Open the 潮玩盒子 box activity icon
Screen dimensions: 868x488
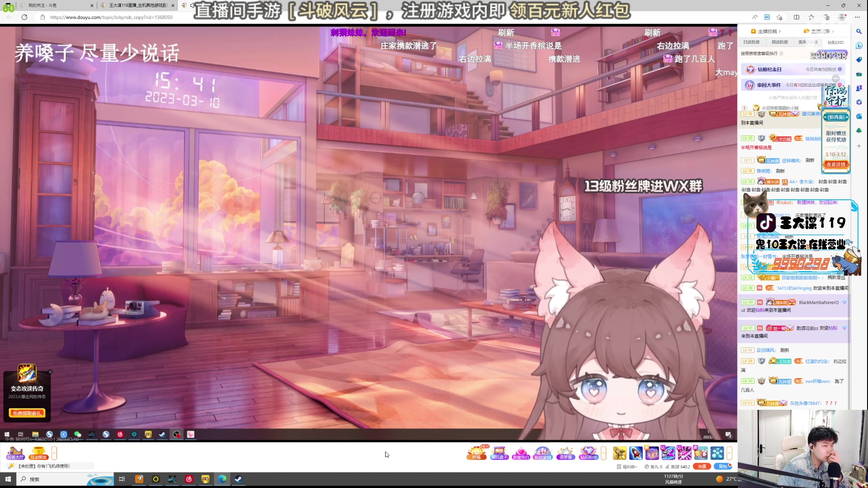click(x=499, y=453)
